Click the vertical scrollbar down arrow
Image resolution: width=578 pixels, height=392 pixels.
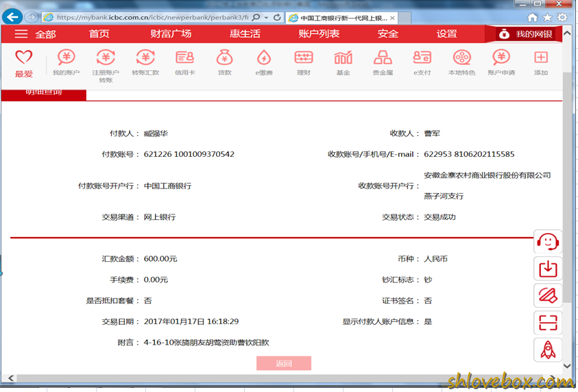click(x=567, y=366)
